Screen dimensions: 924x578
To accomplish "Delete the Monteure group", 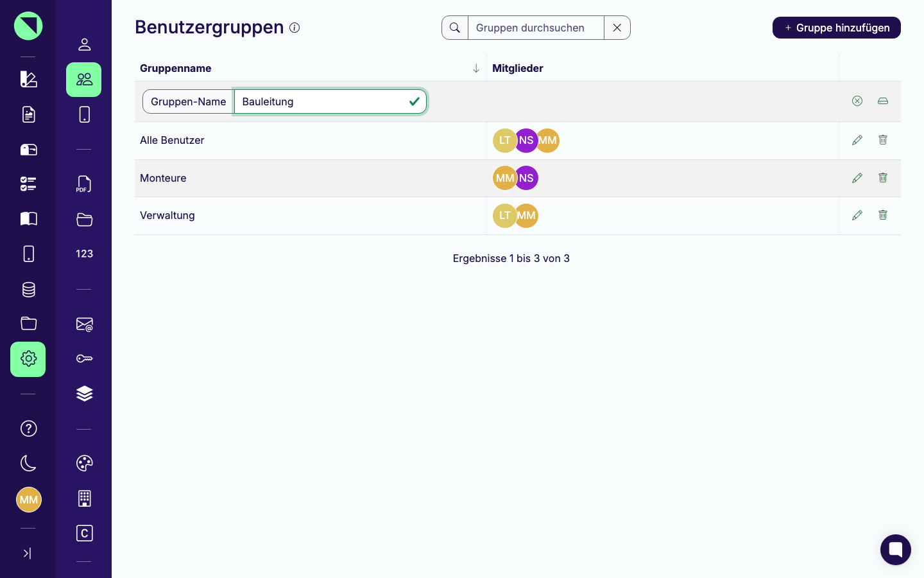I will coord(883,178).
